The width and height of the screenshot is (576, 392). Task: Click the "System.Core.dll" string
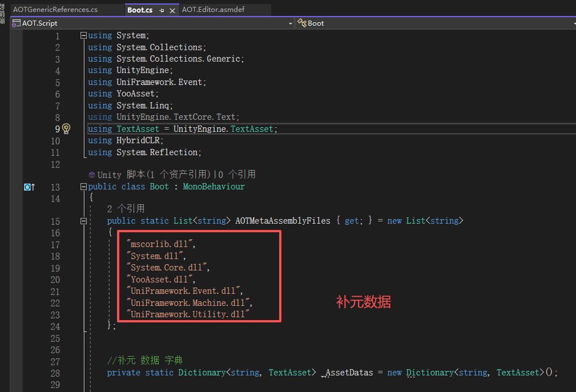(167, 267)
